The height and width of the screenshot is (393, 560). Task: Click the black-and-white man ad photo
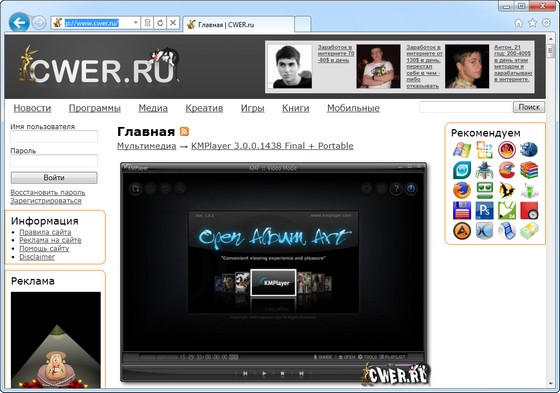pyautogui.click(x=290, y=66)
